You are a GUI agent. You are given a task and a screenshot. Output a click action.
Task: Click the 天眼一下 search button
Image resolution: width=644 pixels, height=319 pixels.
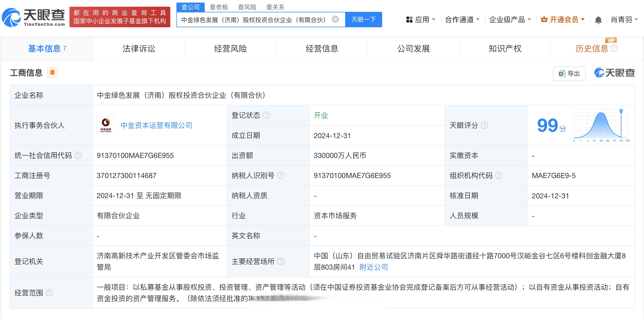[363, 19]
